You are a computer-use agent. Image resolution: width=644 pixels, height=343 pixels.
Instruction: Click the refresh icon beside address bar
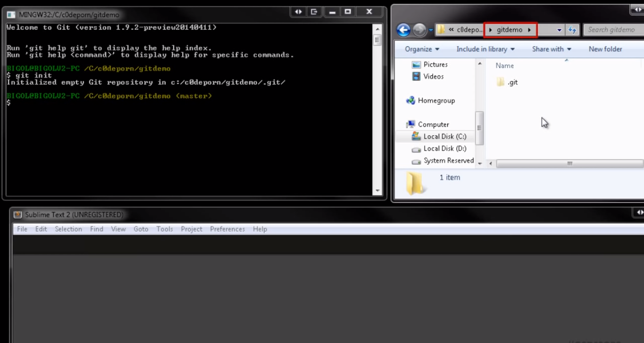click(x=572, y=30)
